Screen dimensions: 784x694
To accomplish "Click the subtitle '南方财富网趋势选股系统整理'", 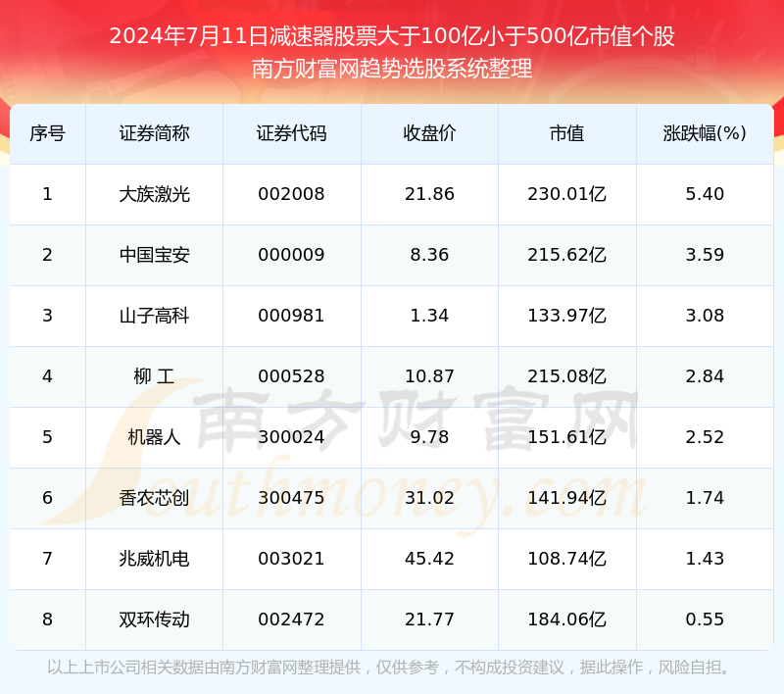I will tap(392, 69).
